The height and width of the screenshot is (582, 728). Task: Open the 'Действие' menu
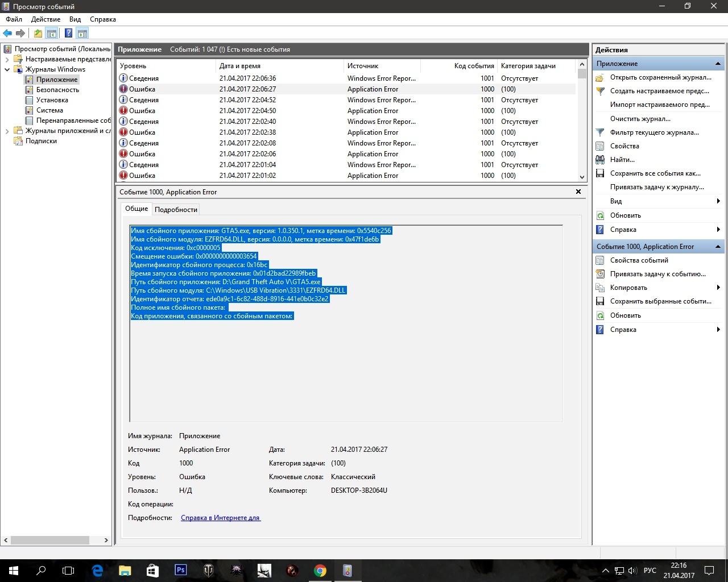[45, 19]
